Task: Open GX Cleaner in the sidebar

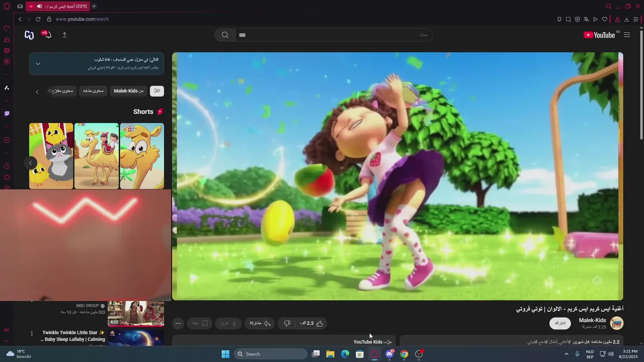Action: tap(7, 40)
